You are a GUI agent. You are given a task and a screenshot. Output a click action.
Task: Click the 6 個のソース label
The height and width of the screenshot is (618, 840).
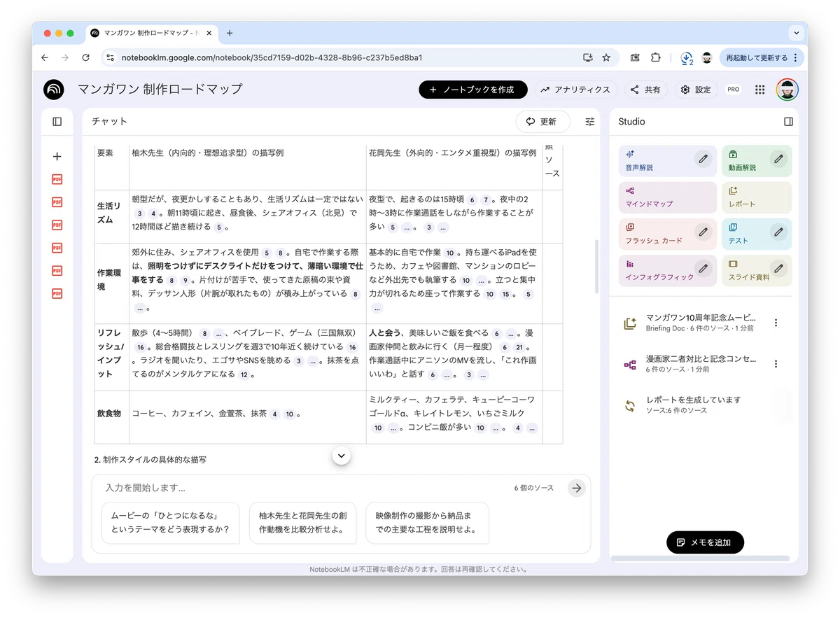(533, 488)
